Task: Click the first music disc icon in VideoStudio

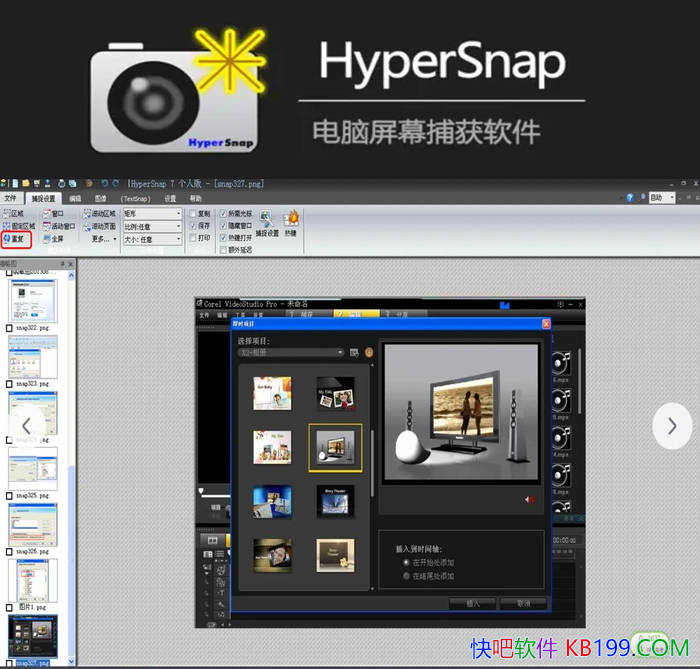Action: [561, 363]
